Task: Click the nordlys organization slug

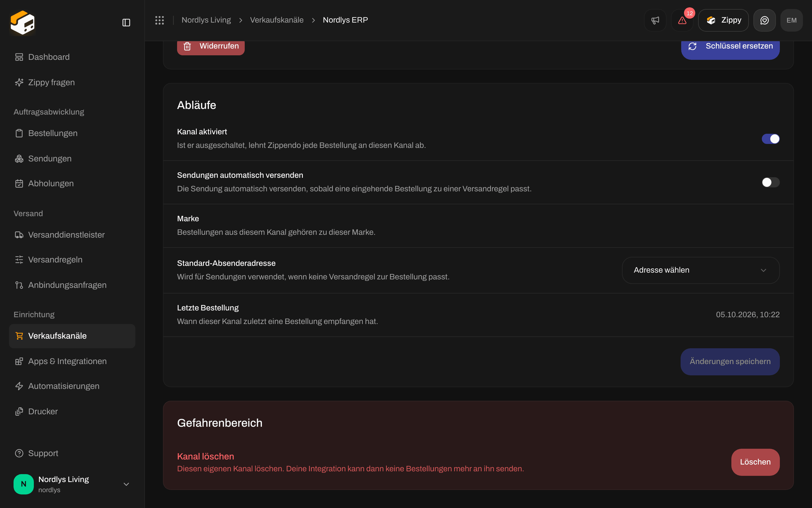Action: click(49, 490)
